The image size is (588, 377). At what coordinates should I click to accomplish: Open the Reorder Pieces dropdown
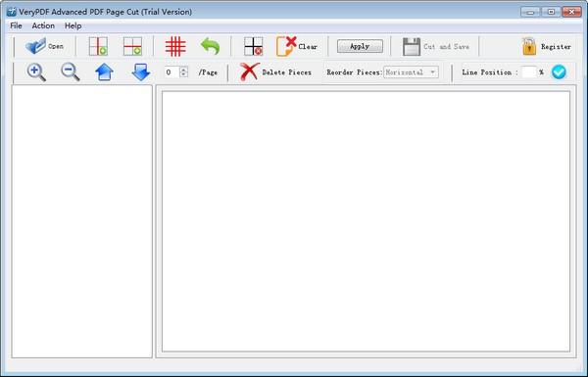click(411, 71)
